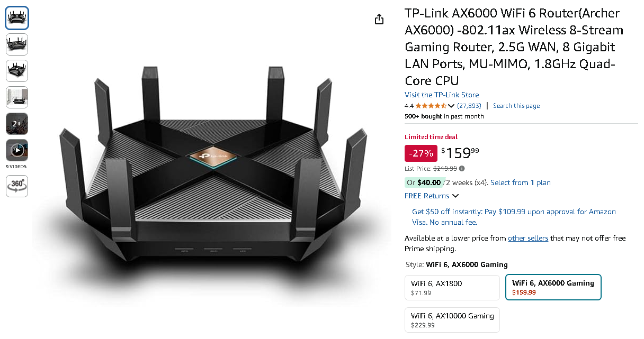Click Search this page
Viewport: 644px width, 339px height.
pos(516,105)
